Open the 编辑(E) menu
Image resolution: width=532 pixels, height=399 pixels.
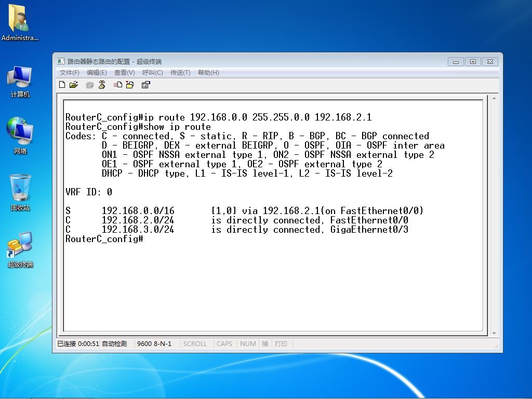pyautogui.click(x=97, y=73)
